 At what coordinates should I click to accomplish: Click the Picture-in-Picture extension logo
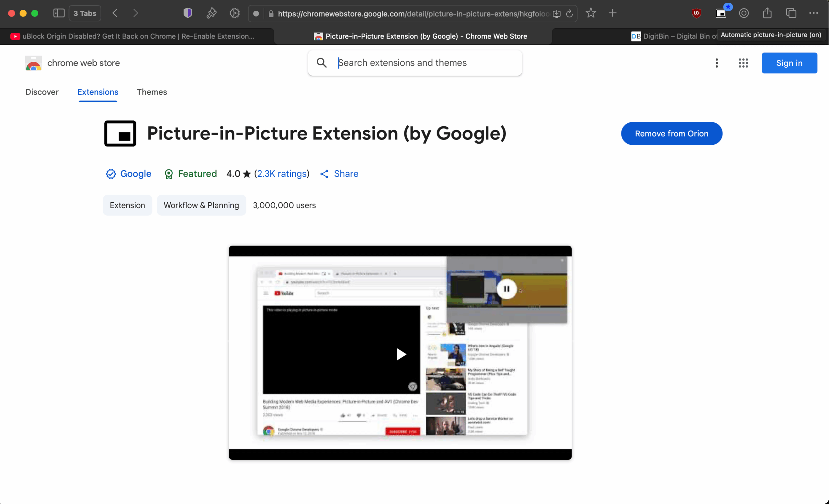(x=120, y=133)
